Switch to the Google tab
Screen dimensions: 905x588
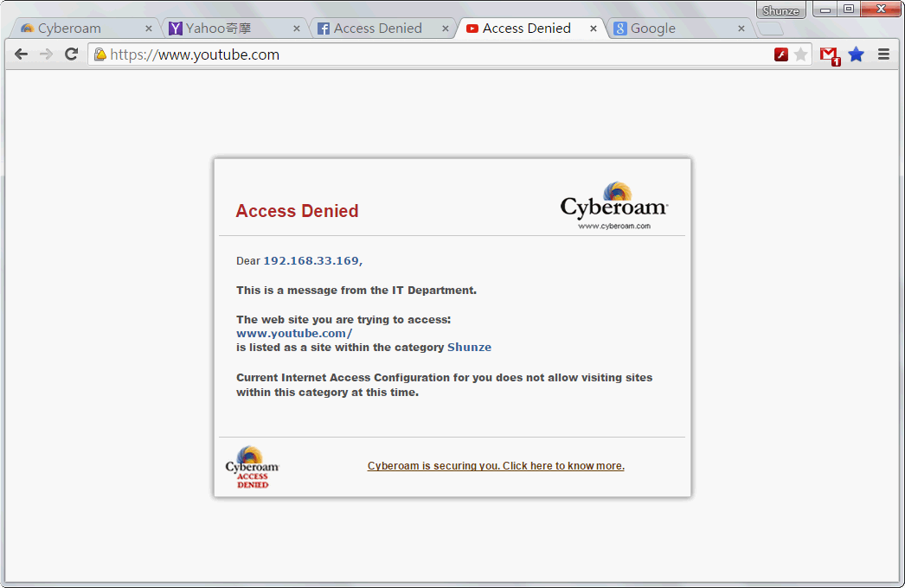tap(679, 29)
